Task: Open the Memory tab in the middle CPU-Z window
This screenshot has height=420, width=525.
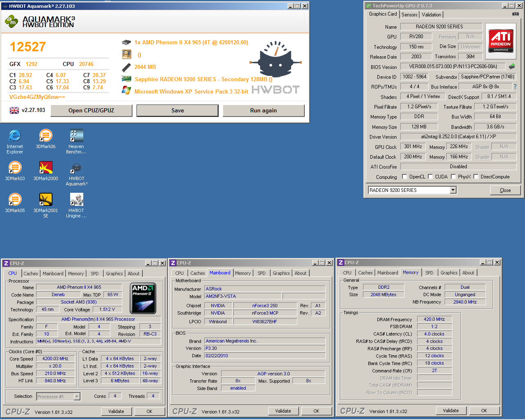Action: [x=243, y=273]
